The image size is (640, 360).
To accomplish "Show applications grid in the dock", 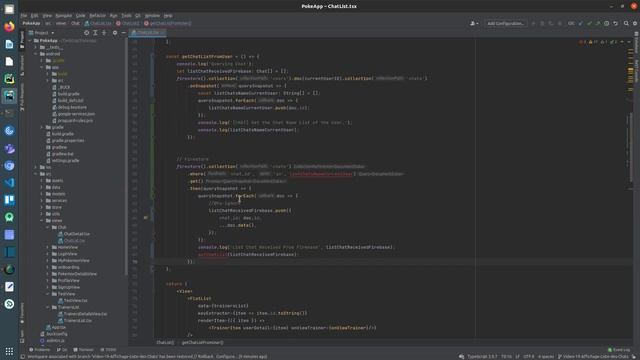I will (9, 351).
